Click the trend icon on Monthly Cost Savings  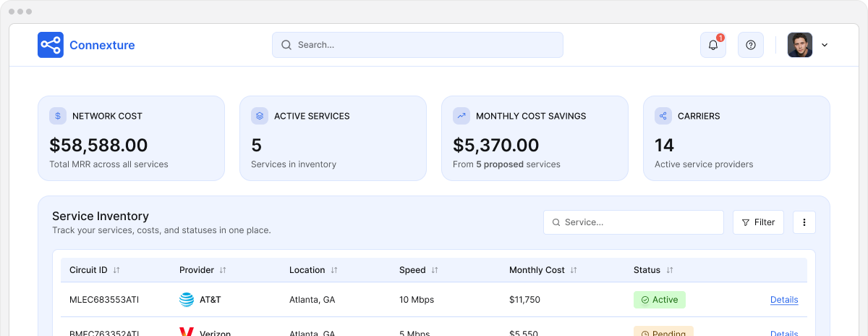pos(461,116)
